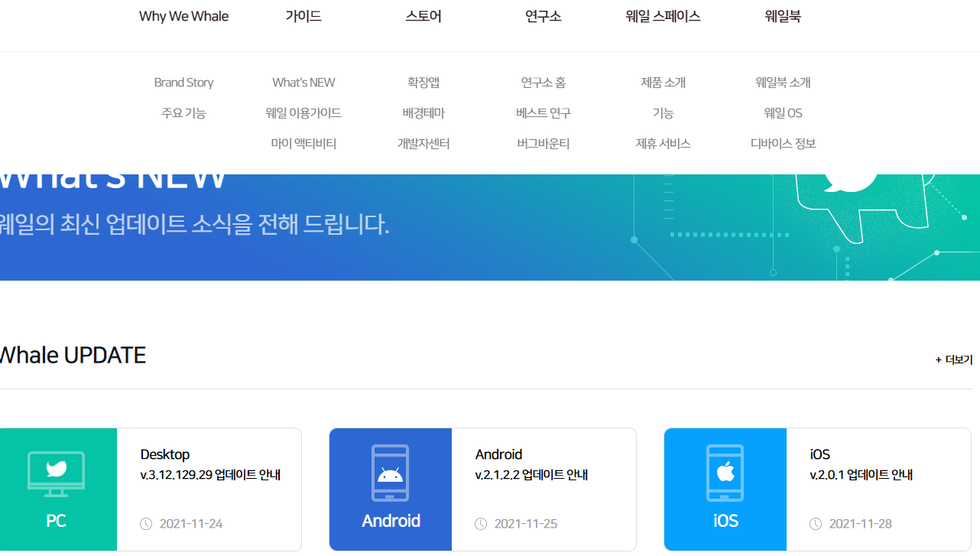Click the Whale UPDATE heading
This screenshot has width=980, height=556.
click(72, 356)
